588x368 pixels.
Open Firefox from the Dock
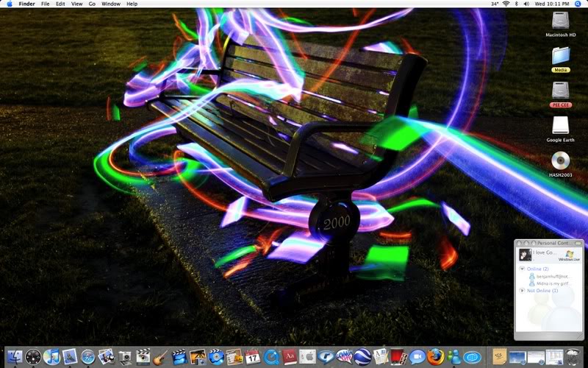435,357
